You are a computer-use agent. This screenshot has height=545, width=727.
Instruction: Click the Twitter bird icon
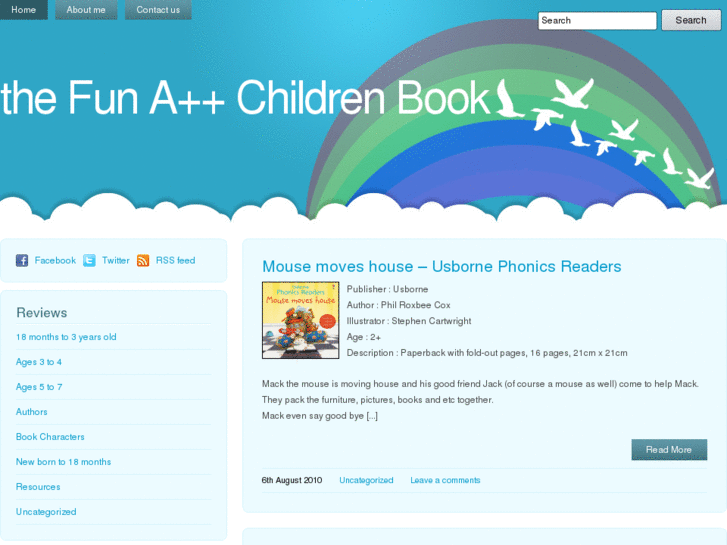(x=89, y=260)
